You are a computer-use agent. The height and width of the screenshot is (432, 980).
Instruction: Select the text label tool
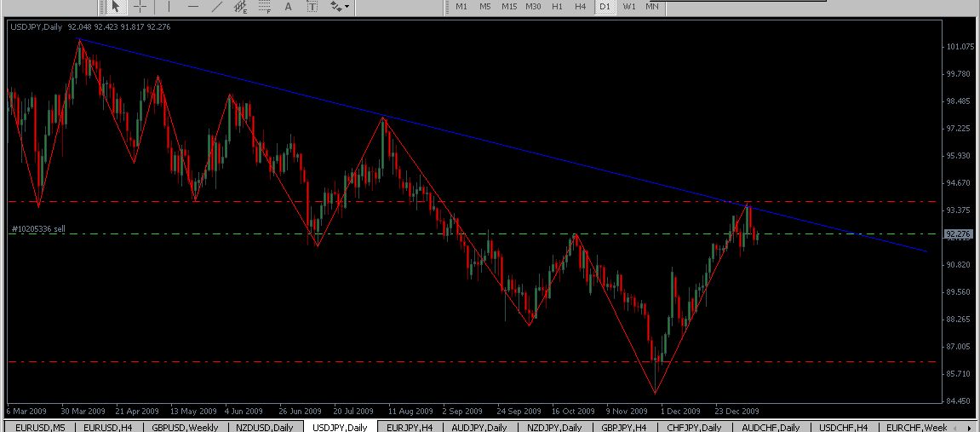coord(312,7)
